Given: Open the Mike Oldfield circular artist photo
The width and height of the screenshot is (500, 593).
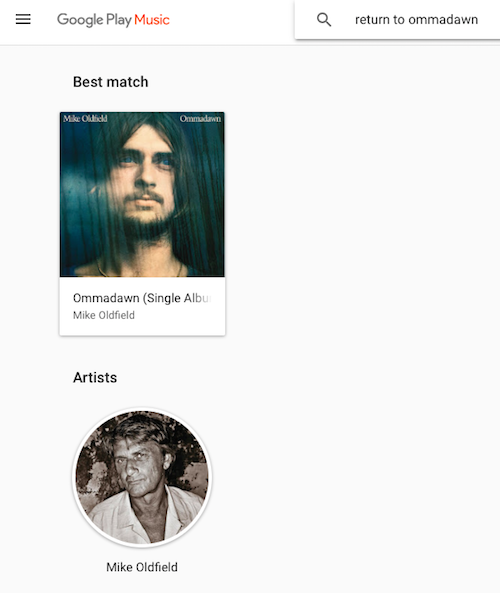Looking at the screenshot, I should click(x=142, y=477).
